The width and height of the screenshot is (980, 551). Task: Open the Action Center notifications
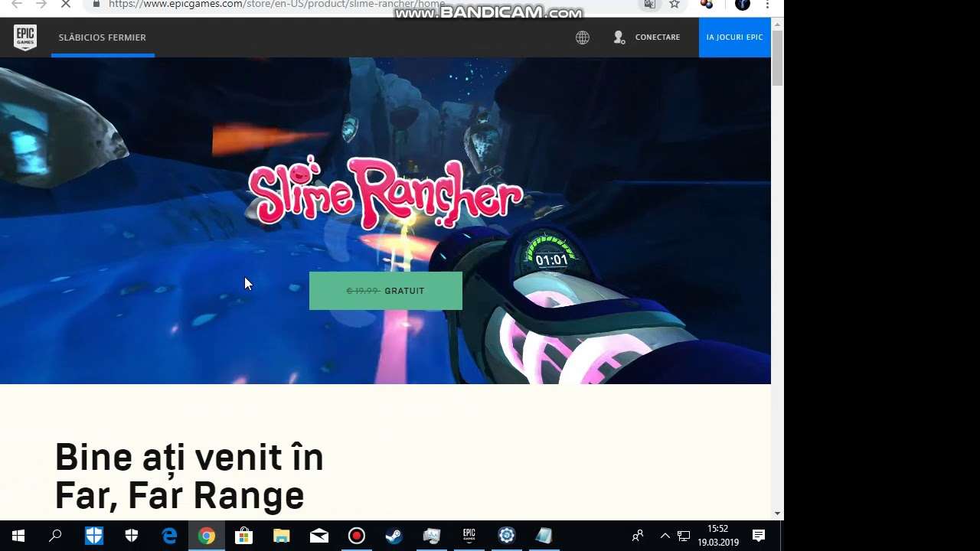(759, 536)
